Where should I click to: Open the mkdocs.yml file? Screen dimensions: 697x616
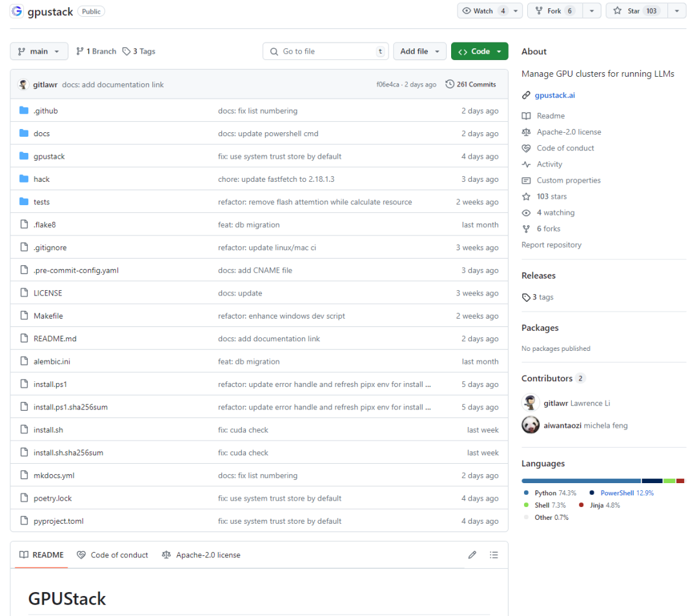tap(54, 475)
